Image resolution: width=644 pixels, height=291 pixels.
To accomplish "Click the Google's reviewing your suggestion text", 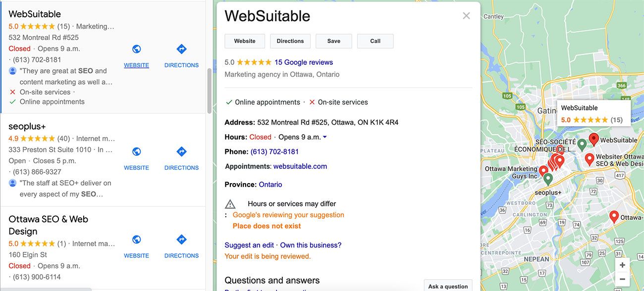I will (x=288, y=215).
